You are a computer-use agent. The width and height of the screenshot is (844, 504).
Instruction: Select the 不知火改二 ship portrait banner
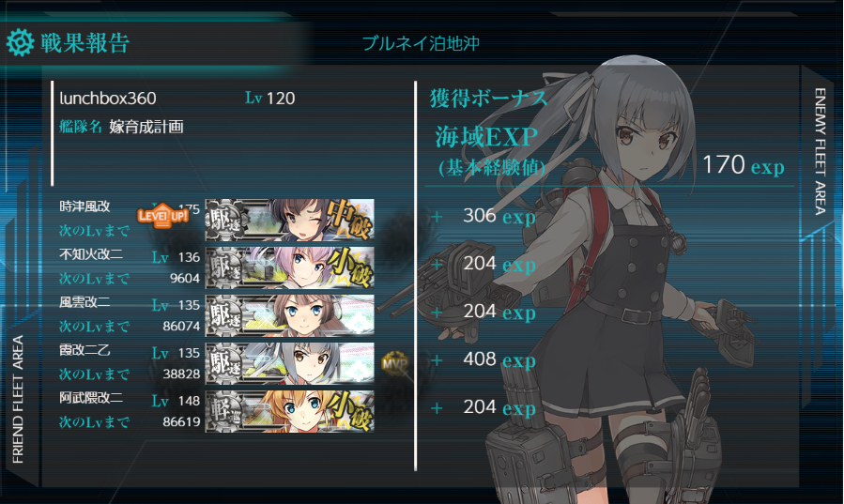289,267
